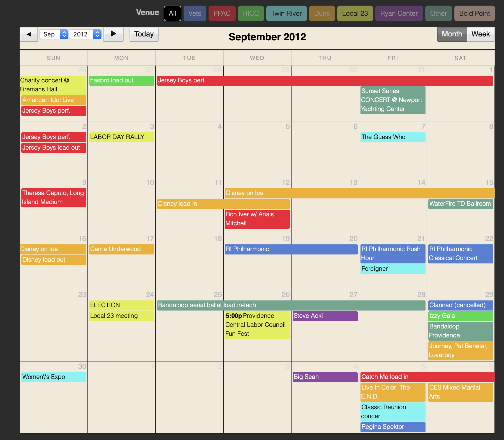
Task: Switch to Week view
Action: [480, 34]
